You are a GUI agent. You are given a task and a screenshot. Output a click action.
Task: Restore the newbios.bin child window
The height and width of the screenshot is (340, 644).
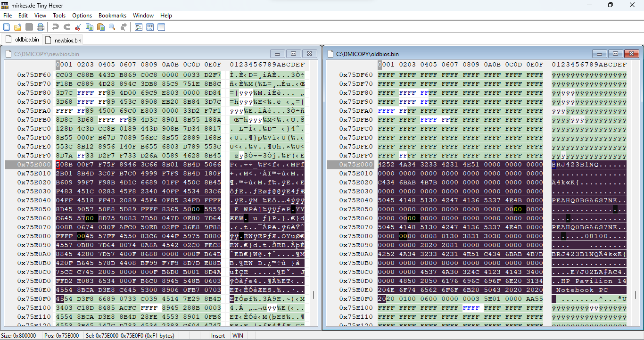pyautogui.click(x=293, y=54)
